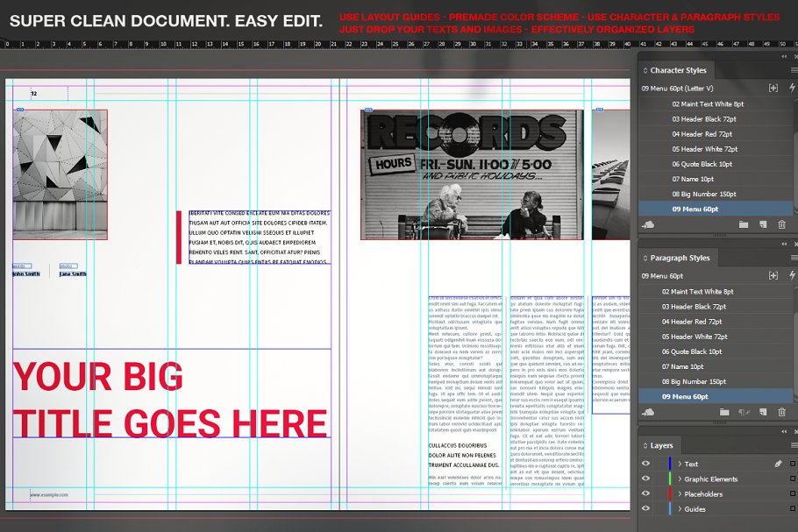The image size is (798, 532).
Task: Click CC Libraries cloud icon in Paragraph Styles
Action: [x=648, y=412]
